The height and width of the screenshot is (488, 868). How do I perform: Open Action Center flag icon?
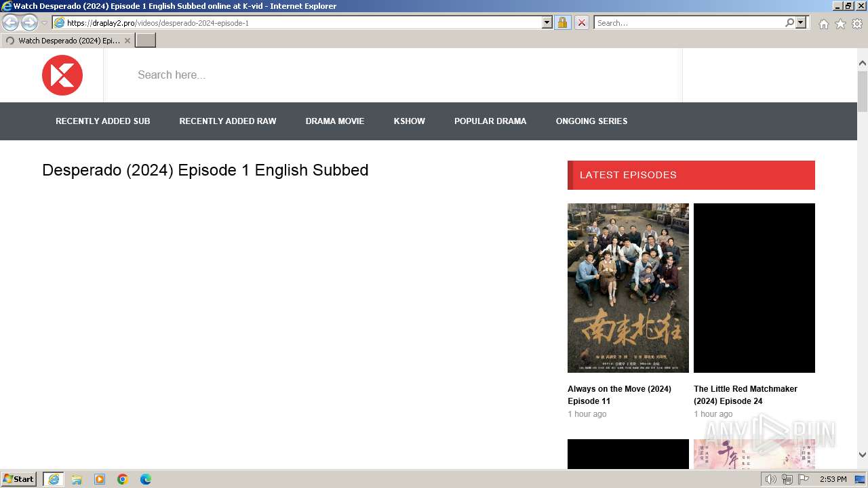[804, 479]
